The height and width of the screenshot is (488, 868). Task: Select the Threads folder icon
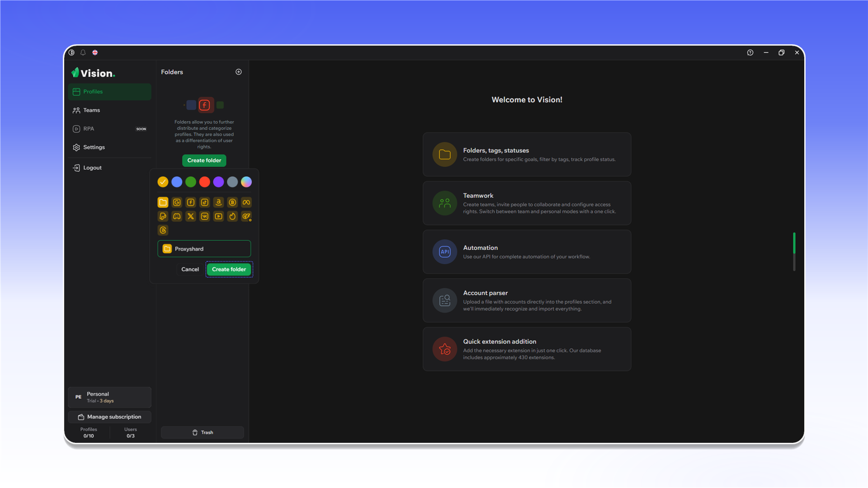click(x=163, y=230)
